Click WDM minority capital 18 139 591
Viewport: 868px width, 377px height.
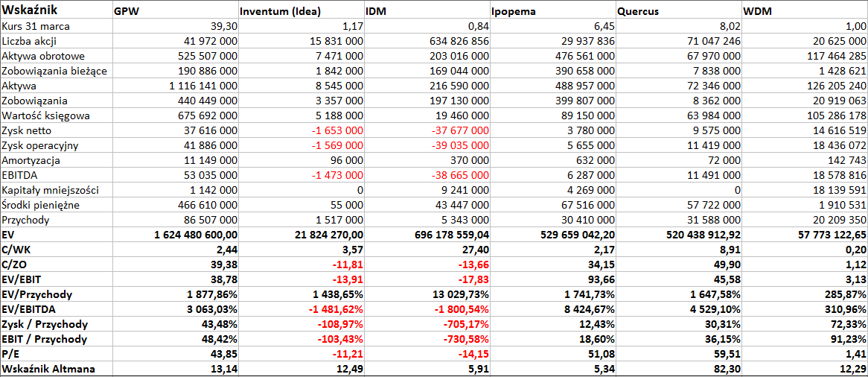click(x=837, y=191)
